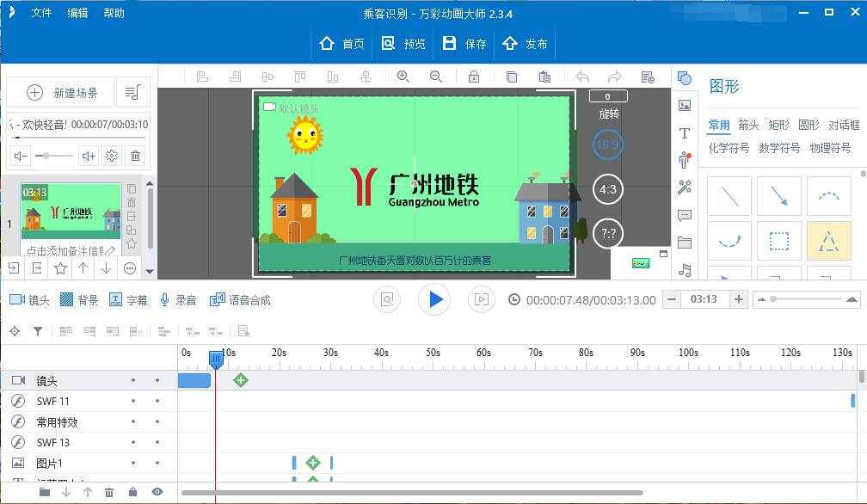This screenshot has height=504, width=867.
Task: Lower music volume with the speaker minus icon
Action: [21, 156]
